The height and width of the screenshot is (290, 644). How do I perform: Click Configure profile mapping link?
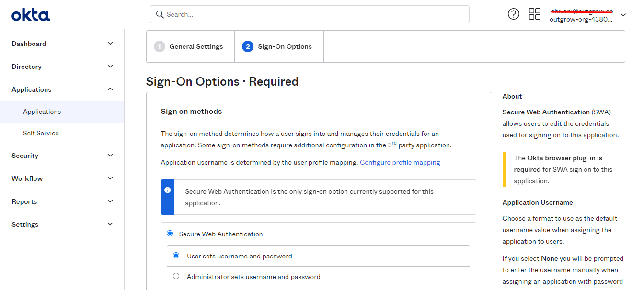[x=400, y=162]
